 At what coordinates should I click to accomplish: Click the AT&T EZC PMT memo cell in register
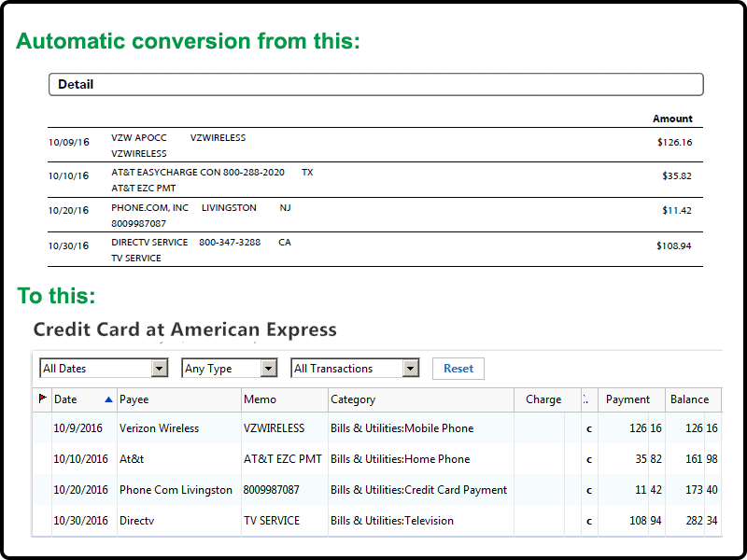pos(283,459)
